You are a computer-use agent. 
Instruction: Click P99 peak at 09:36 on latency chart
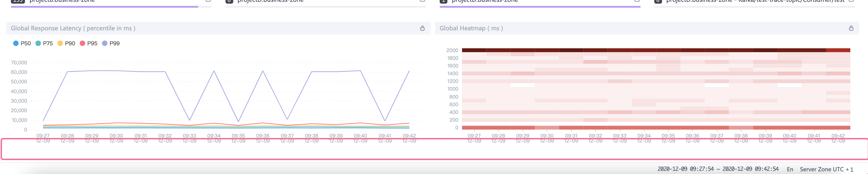263,71
